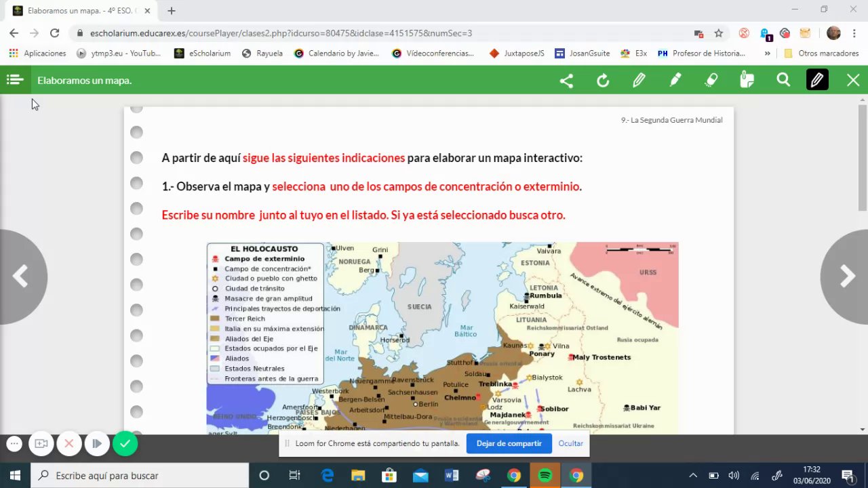This screenshot has width=868, height=488.
Task: Open the E3x bookmark
Action: 633,53
